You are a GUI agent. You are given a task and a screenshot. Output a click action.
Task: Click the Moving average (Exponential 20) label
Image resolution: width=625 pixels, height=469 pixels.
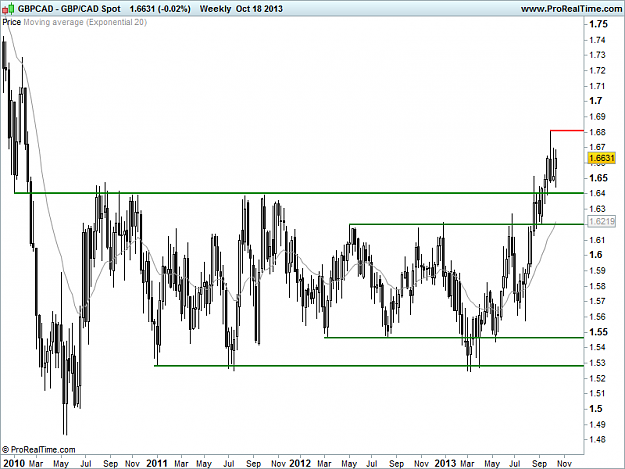pos(85,22)
